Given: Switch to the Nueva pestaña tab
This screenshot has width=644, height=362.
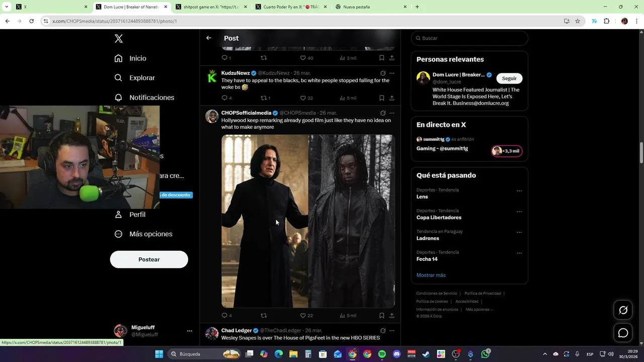Looking at the screenshot, I should (371, 7).
